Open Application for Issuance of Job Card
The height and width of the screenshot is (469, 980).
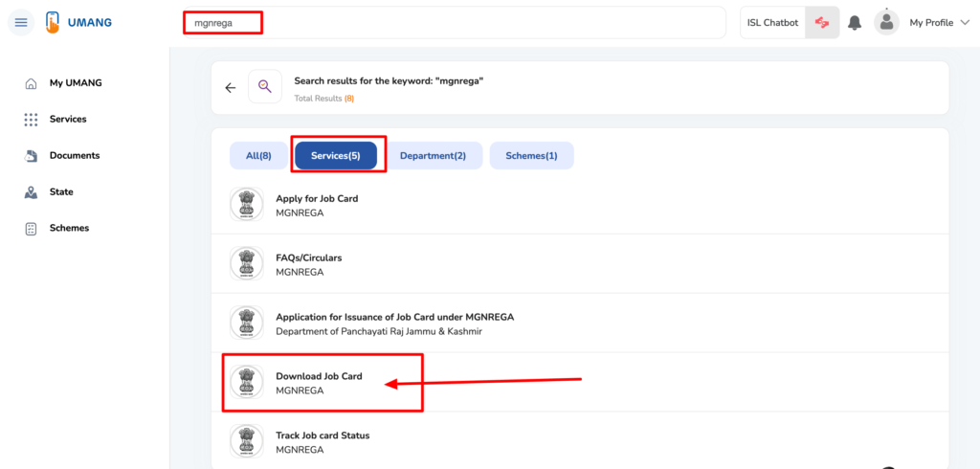579,324
